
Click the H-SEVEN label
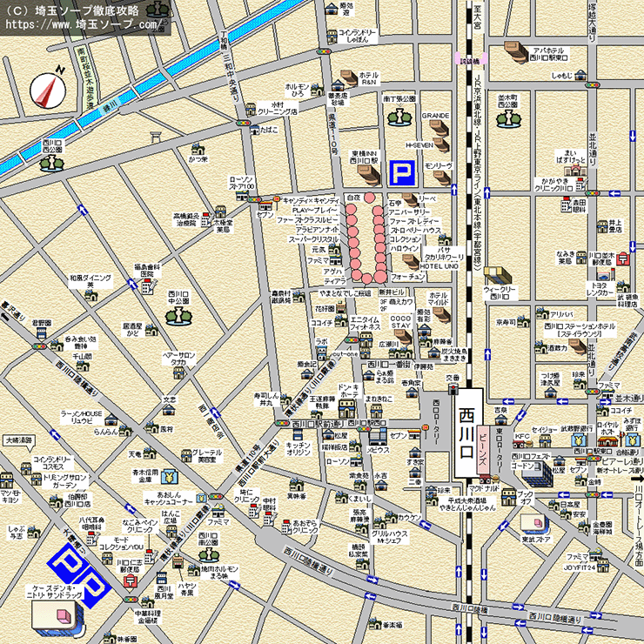419,145
